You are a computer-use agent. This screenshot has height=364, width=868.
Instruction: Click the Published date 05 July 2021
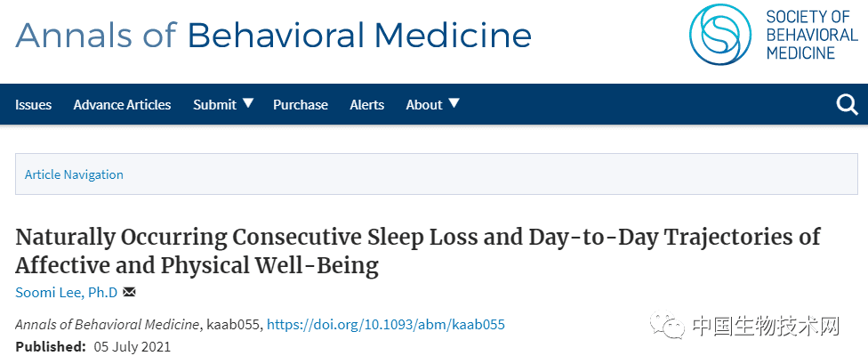133,347
